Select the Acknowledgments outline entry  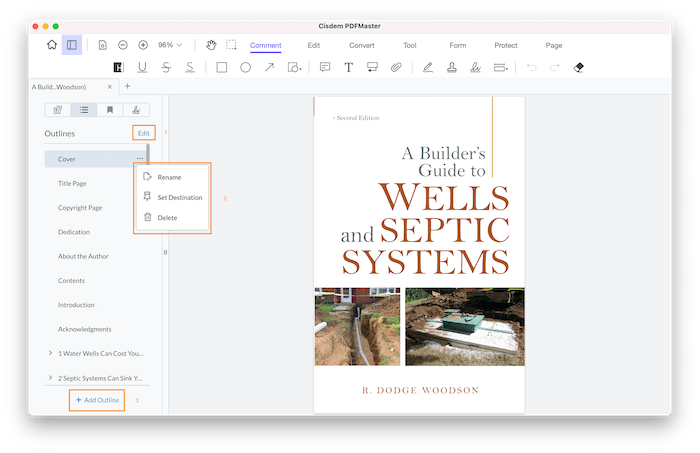coord(84,329)
